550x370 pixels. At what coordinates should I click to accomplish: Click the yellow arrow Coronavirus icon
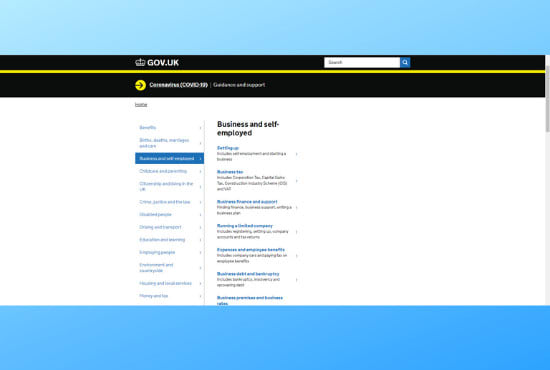(140, 85)
